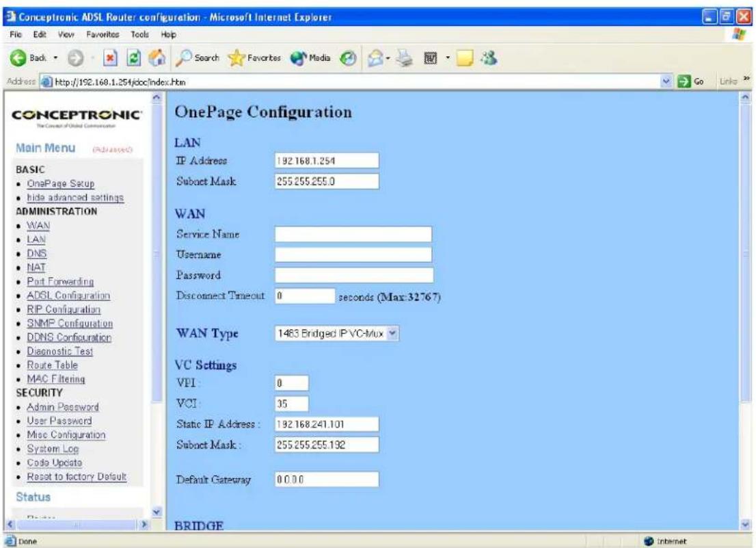Open the Code Update link
Image resolution: width=756 pixels, height=548 pixels.
coord(55,462)
